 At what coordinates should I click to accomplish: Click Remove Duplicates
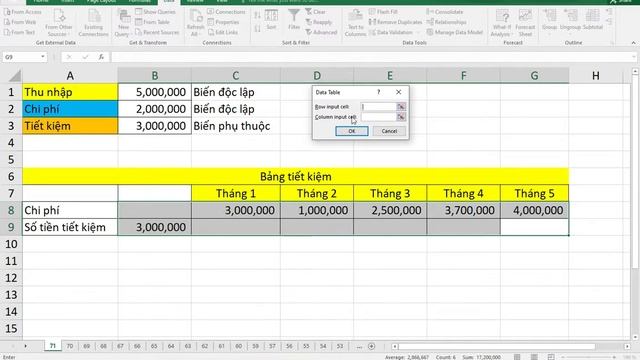coord(395,22)
